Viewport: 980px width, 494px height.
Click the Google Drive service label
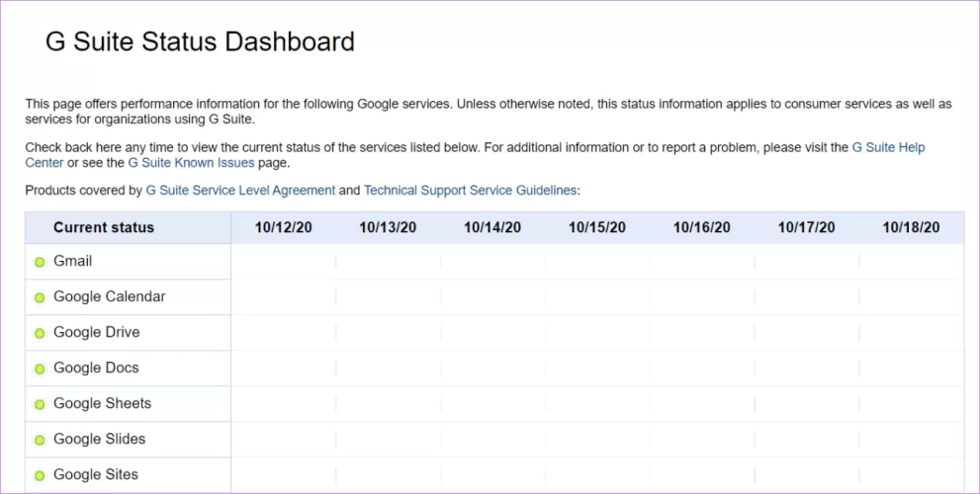pos(97,332)
